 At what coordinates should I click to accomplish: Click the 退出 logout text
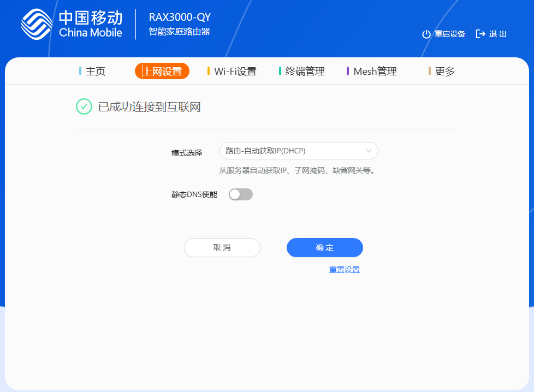[497, 34]
